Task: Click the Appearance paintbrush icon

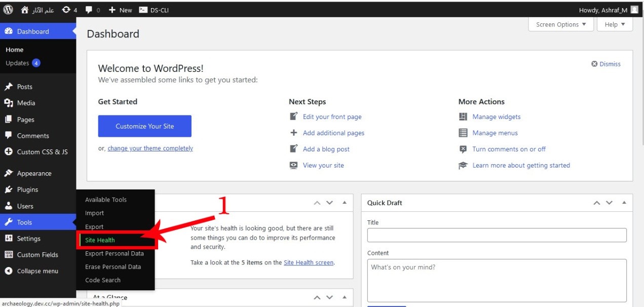Action: (9, 173)
